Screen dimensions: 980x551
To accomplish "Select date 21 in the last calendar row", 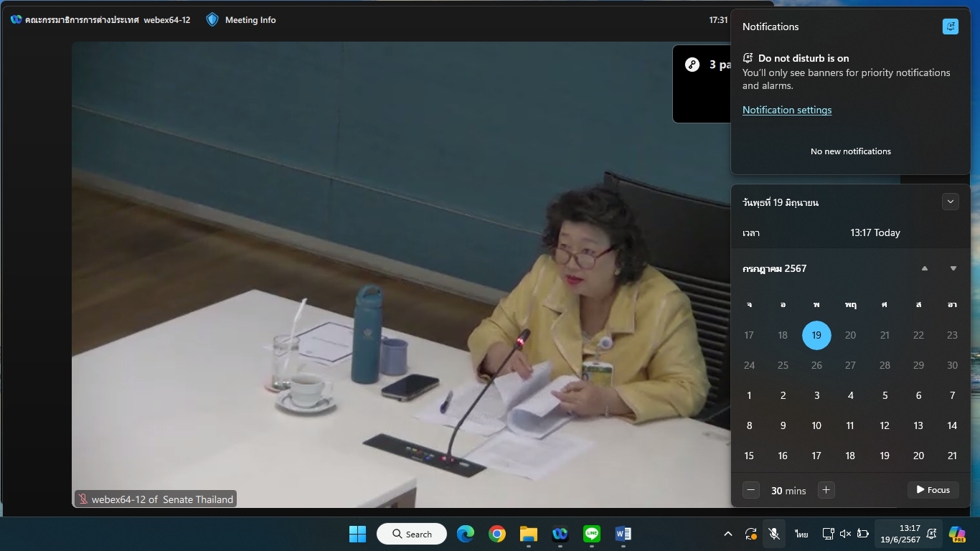I will coord(952,456).
